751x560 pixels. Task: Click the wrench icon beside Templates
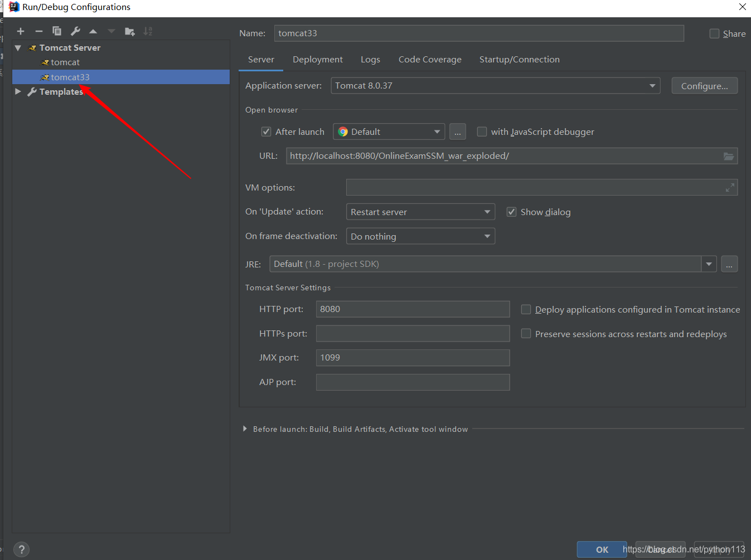(32, 92)
